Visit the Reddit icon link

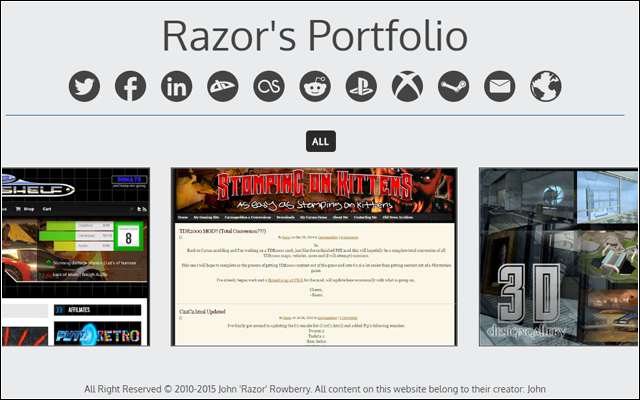pyautogui.click(x=315, y=86)
